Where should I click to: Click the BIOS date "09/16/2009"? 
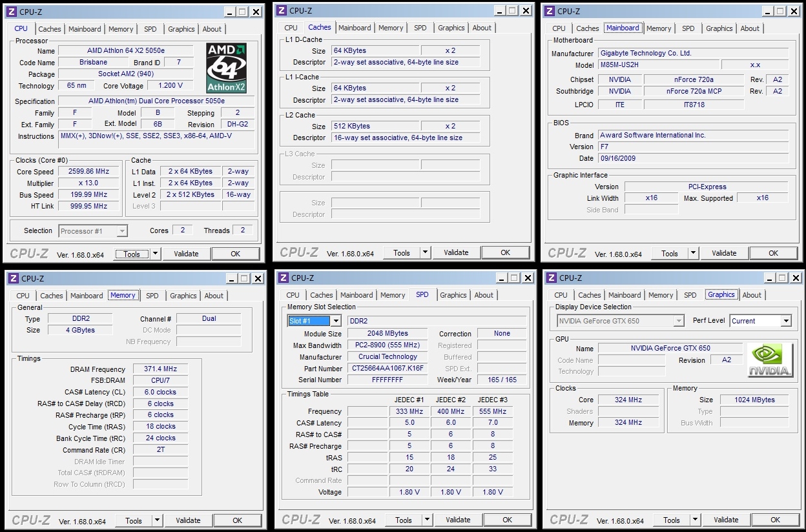693,158
